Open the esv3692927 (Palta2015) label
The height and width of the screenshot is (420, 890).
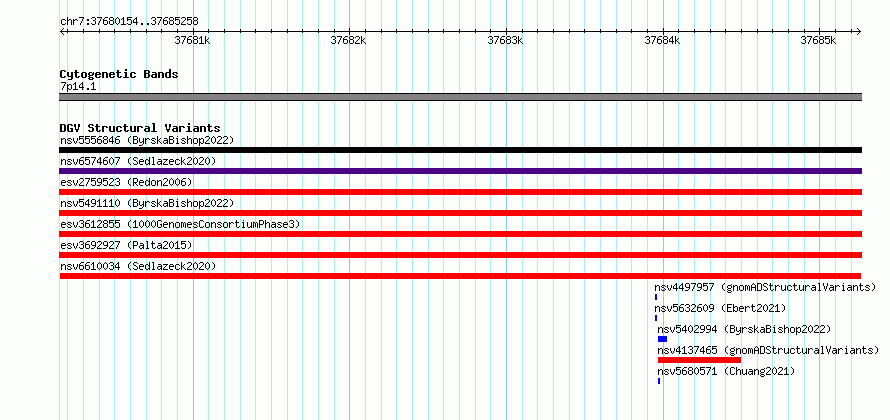point(126,245)
